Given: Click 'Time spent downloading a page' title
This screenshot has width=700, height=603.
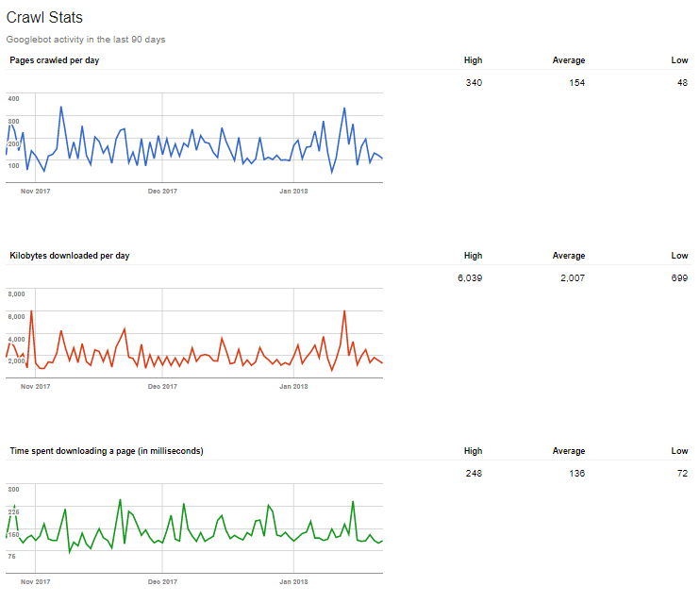Looking at the screenshot, I should [107, 451].
